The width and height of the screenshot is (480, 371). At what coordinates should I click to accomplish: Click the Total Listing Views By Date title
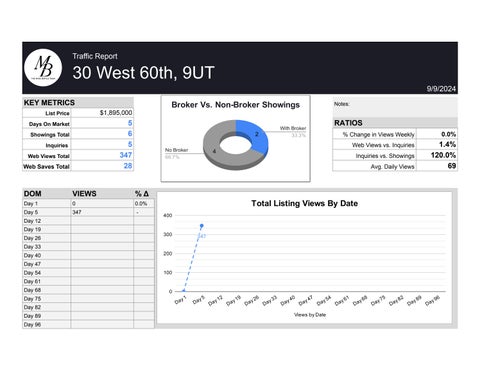[304, 203]
